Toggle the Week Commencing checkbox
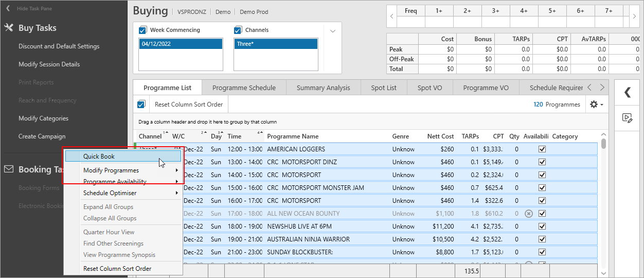The height and width of the screenshot is (278, 644). (x=143, y=30)
